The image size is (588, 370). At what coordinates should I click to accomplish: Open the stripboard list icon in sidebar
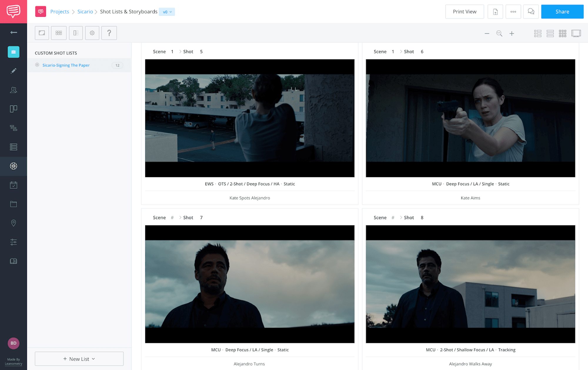click(14, 147)
